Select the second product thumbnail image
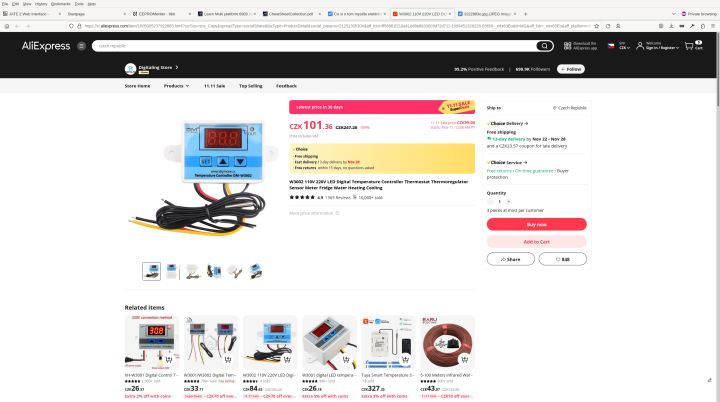The height and width of the screenshot is (402, 720). point(172,271)
